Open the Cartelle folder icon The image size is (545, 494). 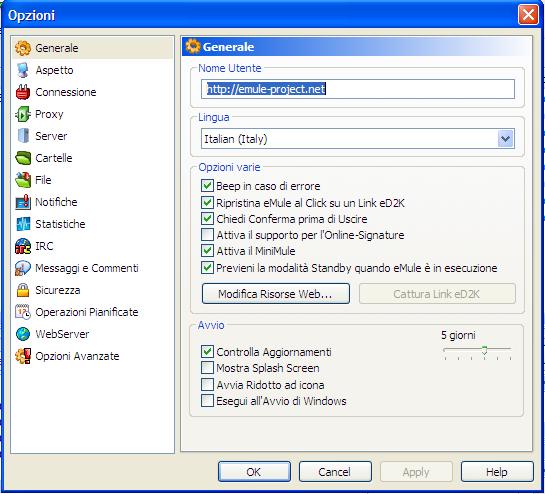23,158
